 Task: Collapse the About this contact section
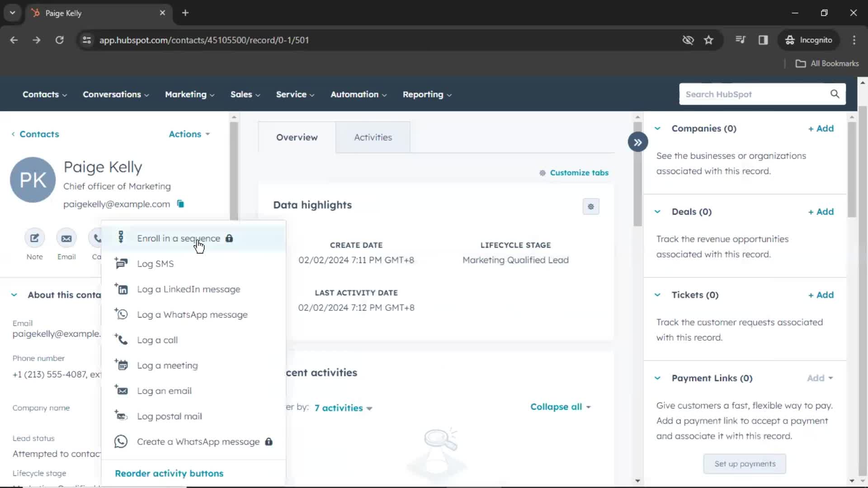click(x=14, y=295)
